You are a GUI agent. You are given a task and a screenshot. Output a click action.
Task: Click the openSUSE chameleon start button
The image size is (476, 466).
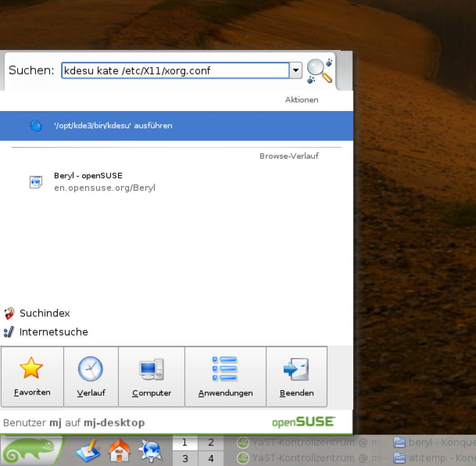[32, 451]
